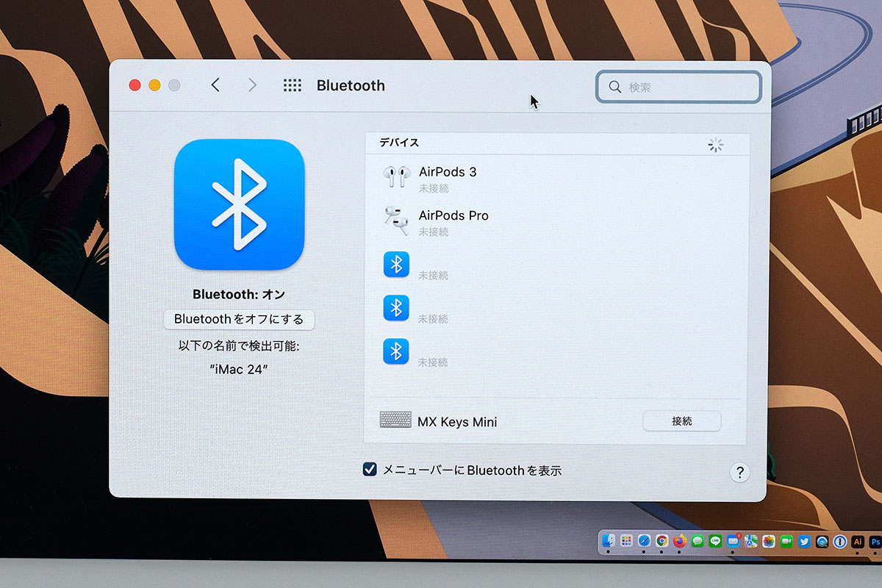The width and height of the screenshot is (882, 588).
Task: Launch Safari from the Dock
Action: click(x=645, y=541)
